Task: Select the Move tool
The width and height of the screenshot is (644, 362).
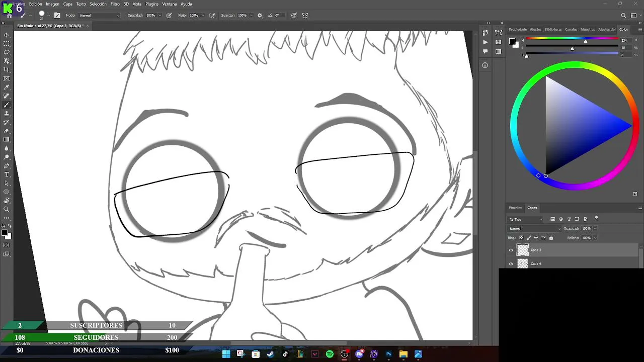Action: (7, 35)
